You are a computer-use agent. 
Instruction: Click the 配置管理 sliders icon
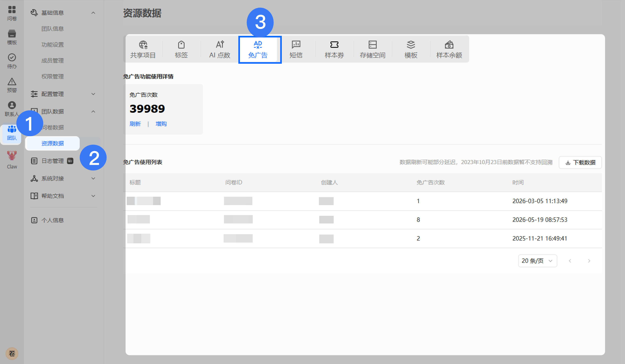pos(34,94)
